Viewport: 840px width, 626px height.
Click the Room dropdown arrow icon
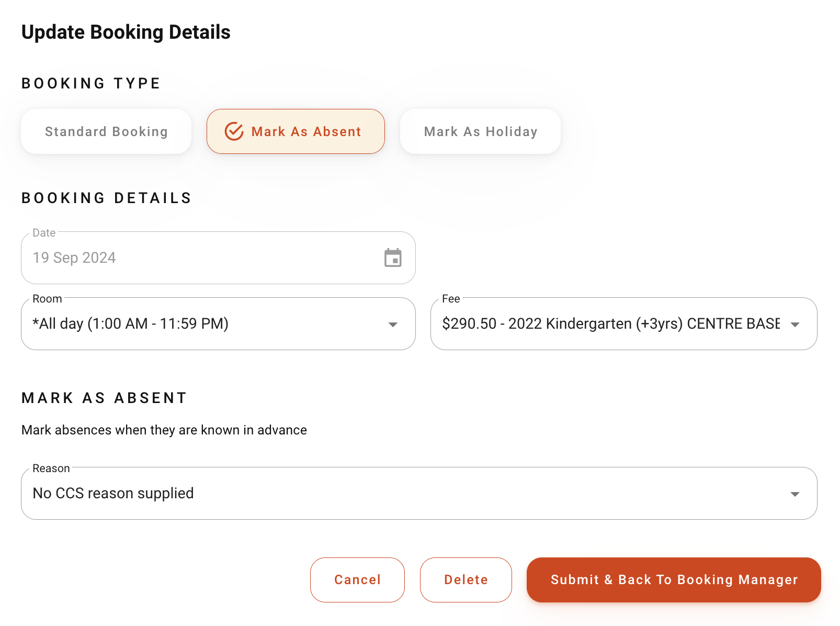393,323
